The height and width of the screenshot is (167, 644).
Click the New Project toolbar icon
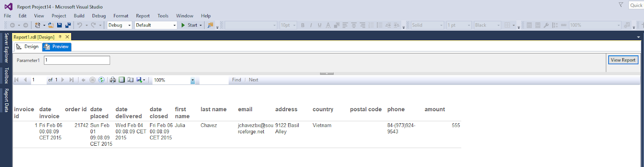click(x=37, y=25)
